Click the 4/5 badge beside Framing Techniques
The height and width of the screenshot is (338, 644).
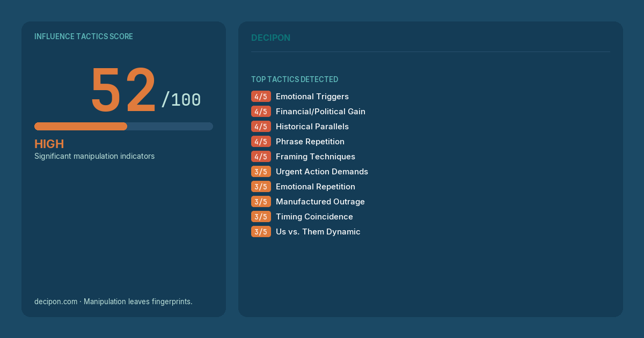261,157
